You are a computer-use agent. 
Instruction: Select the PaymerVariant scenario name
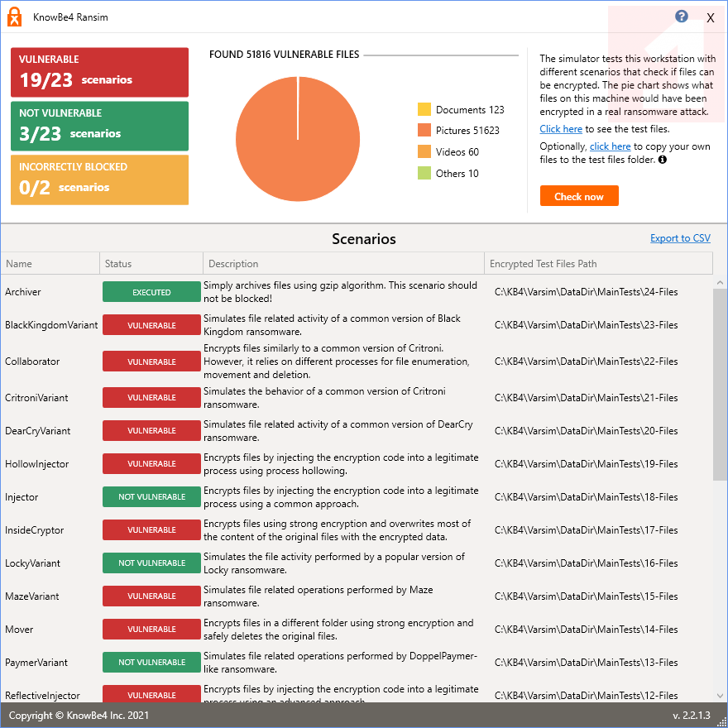click(36, 663)
